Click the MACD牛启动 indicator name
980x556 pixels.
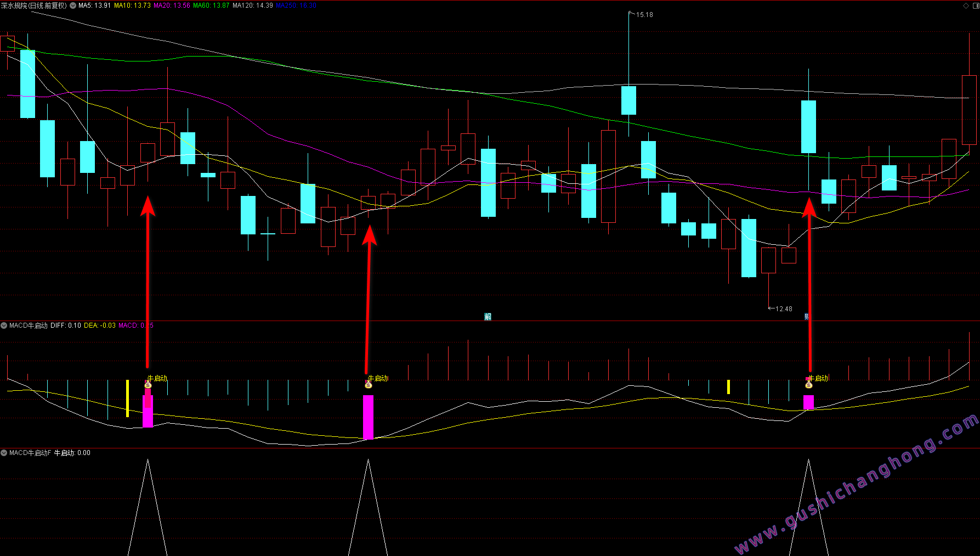29,325
